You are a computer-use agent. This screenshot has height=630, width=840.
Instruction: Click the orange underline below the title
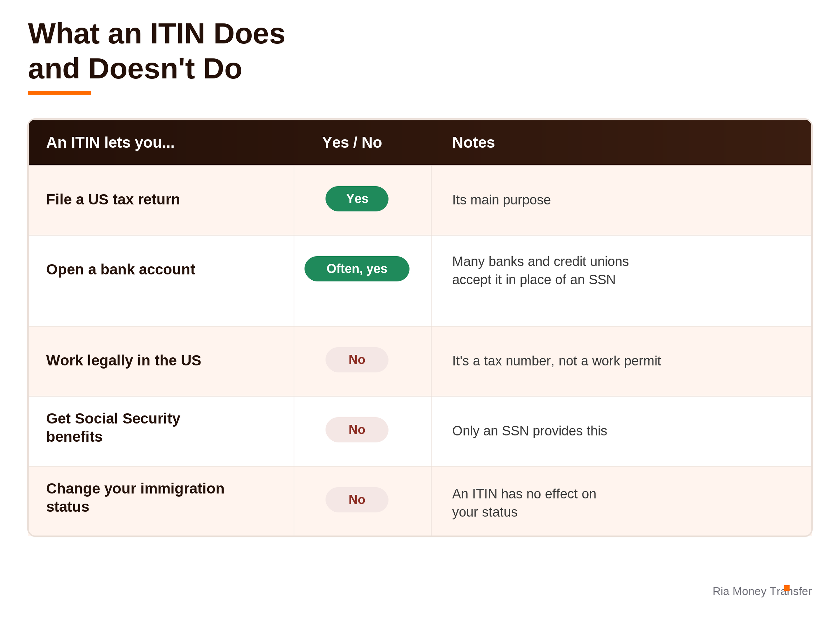tap(59, 93)
